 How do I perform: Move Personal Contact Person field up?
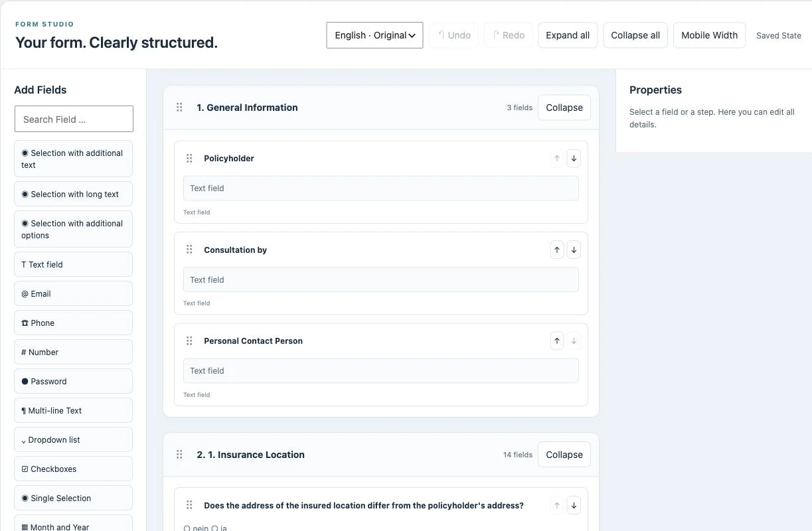pos(556,341)
